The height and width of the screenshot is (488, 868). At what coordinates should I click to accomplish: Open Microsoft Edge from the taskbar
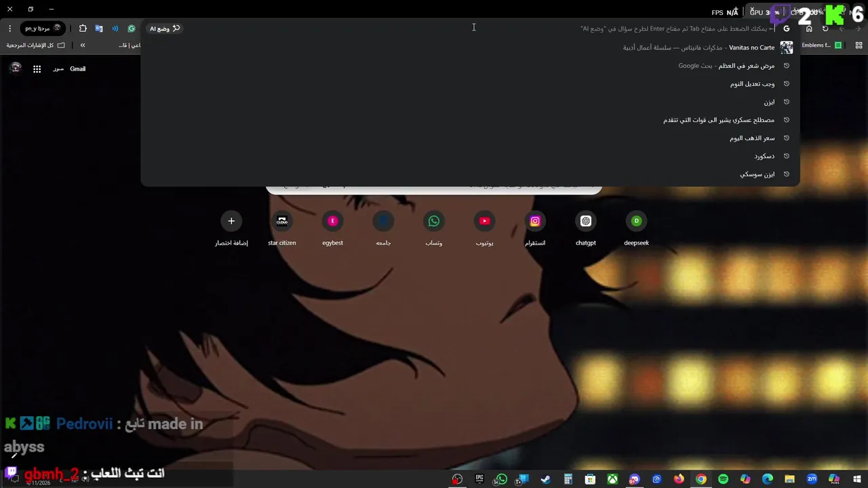point(768,479)
